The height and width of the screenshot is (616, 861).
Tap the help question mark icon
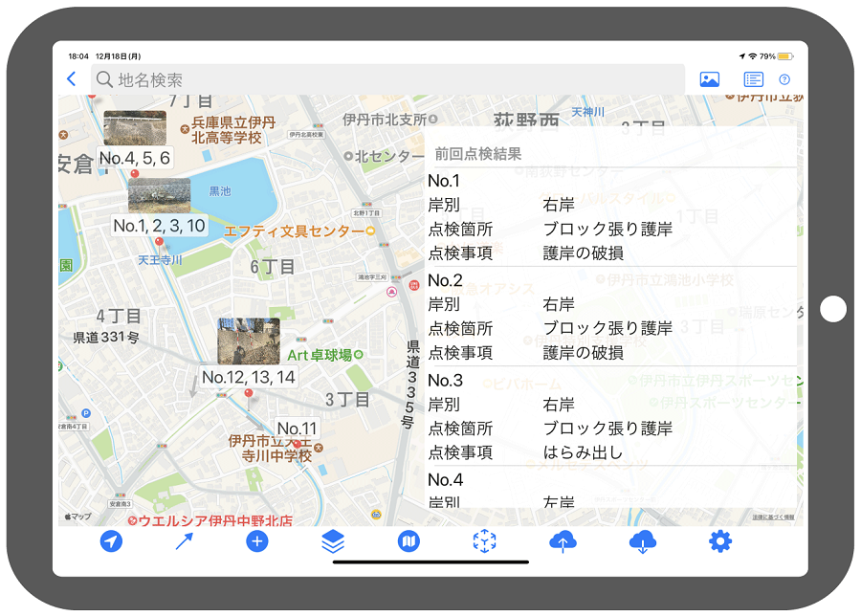point(784,80)
